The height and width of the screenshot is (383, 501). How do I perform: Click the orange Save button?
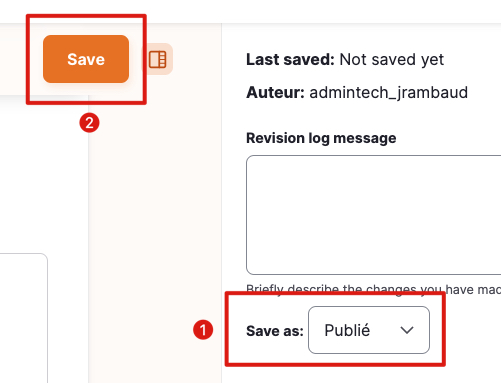click(86, 59)
